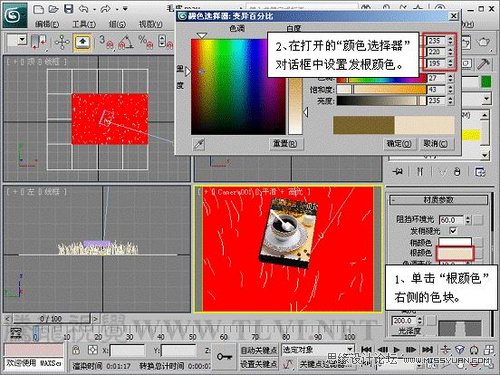
Task: Click the absolute transform type-in icon
Action: pos(92,350)
